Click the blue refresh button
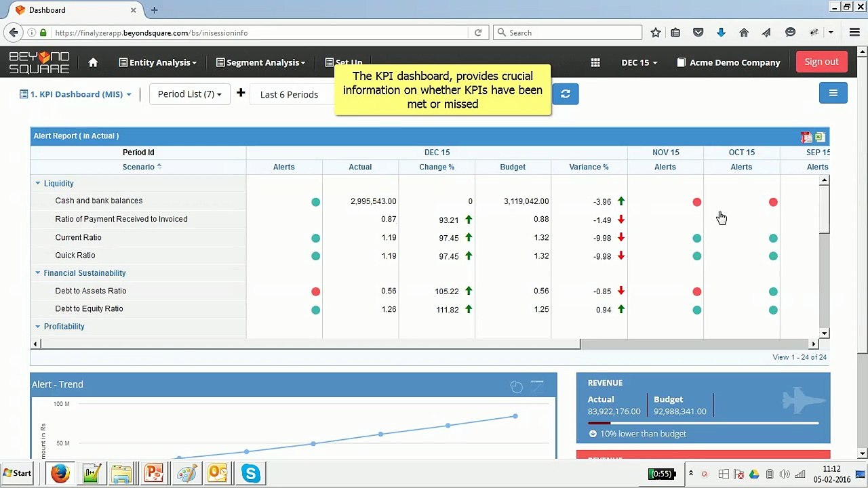The width and height of the screenshot is (868, 488). (565, 94)
